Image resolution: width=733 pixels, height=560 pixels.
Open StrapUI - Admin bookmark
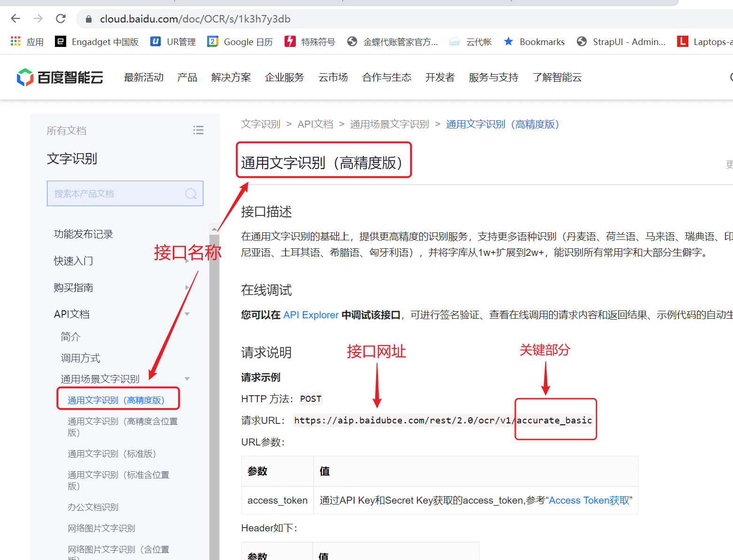point(621,42)
